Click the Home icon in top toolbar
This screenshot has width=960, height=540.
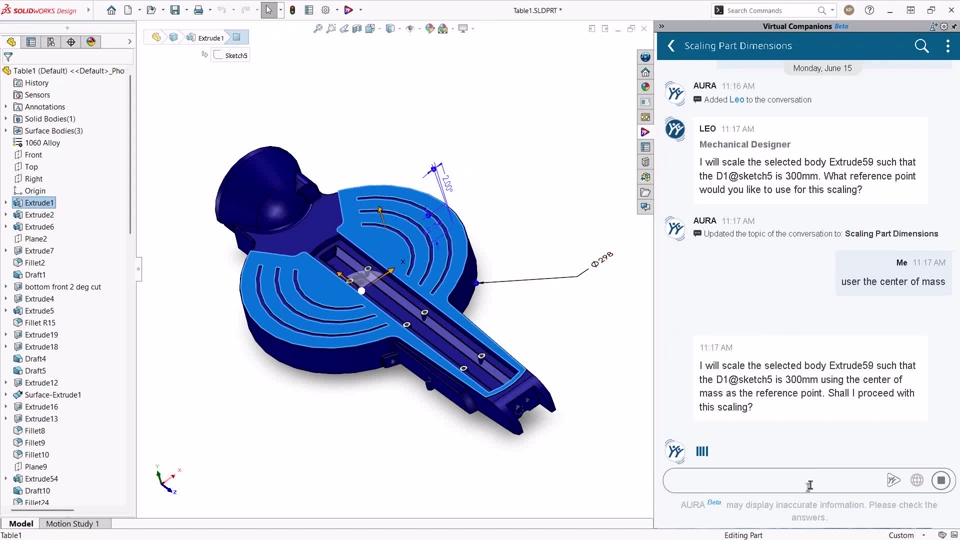pos(111,10)
